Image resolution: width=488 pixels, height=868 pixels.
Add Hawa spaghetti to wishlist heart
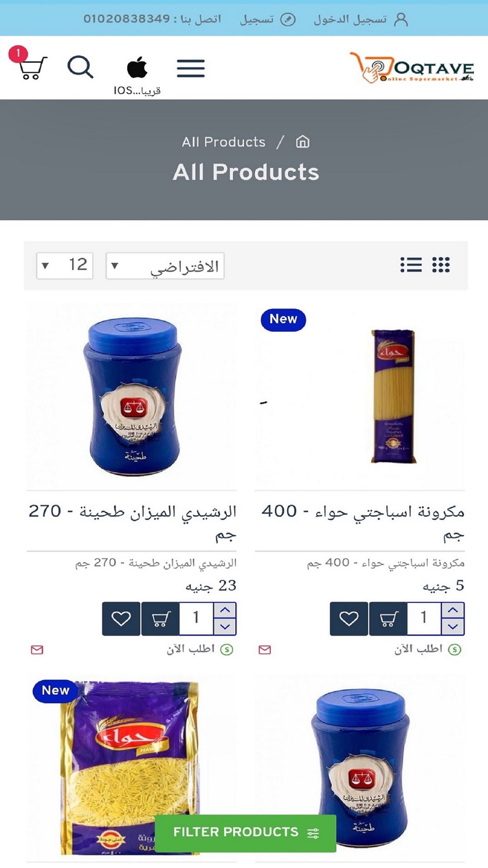(349, 619)
